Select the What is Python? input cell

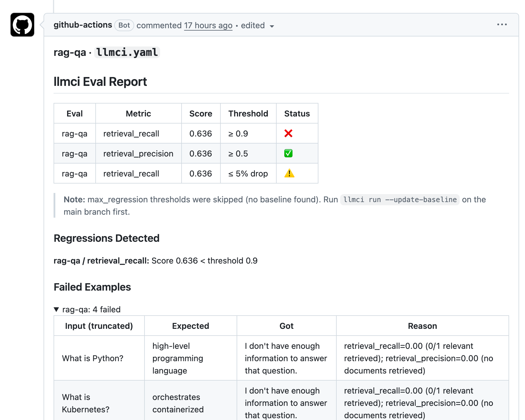pyautogui.click(x=99, y=358)
